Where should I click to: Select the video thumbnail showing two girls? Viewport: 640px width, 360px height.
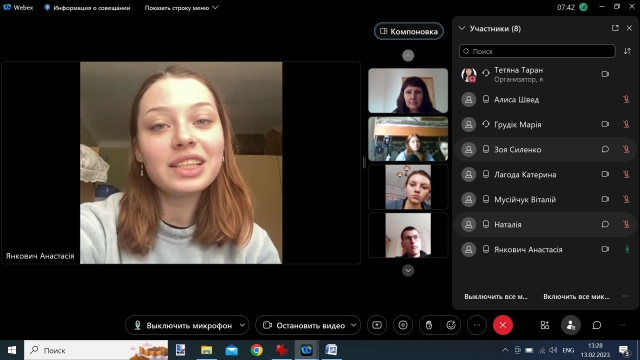tap(408, 139)
